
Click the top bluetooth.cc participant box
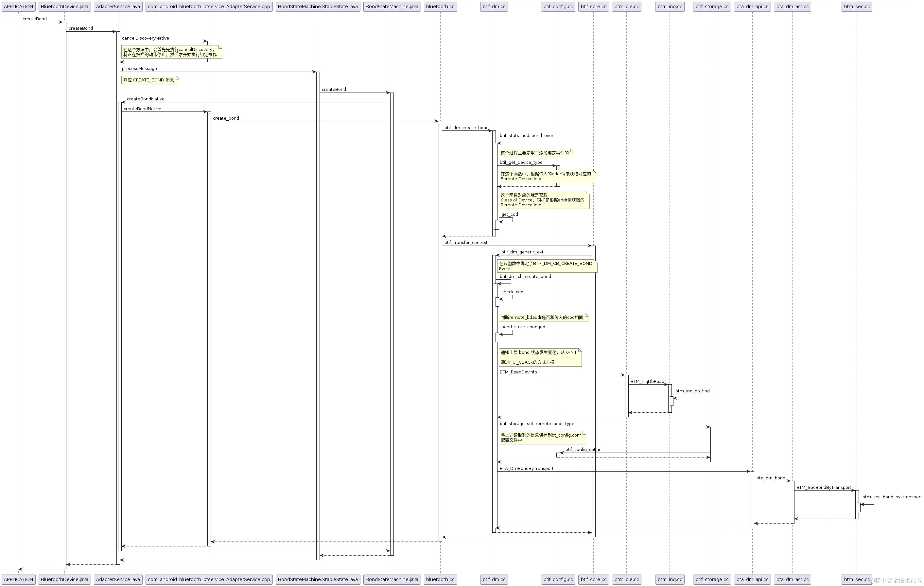[x=440, y=7]
